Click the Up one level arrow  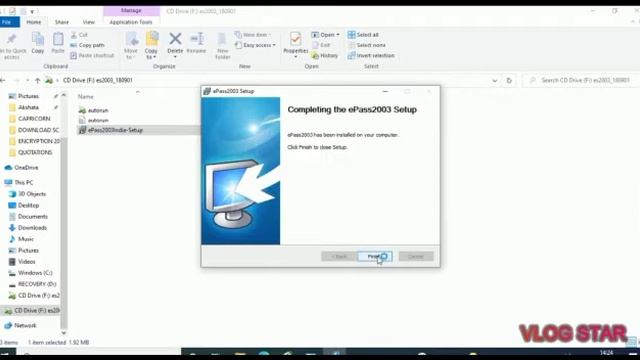click(x=38, y=80)
